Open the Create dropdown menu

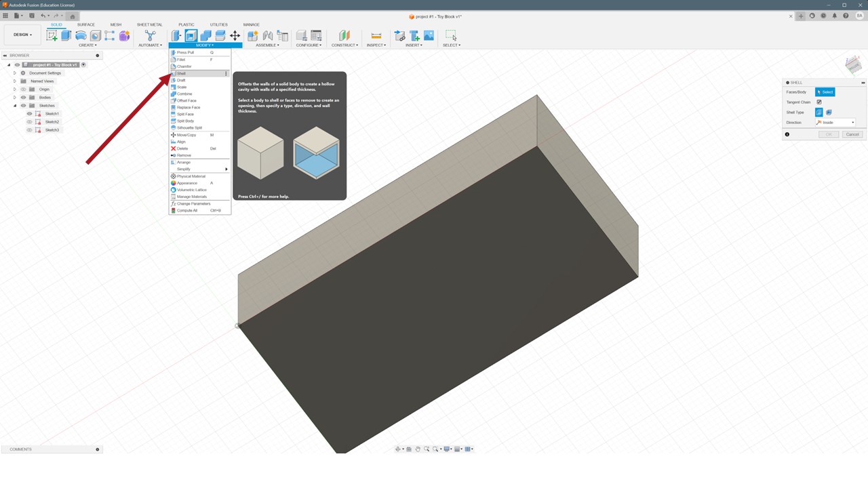coord(87,45)
